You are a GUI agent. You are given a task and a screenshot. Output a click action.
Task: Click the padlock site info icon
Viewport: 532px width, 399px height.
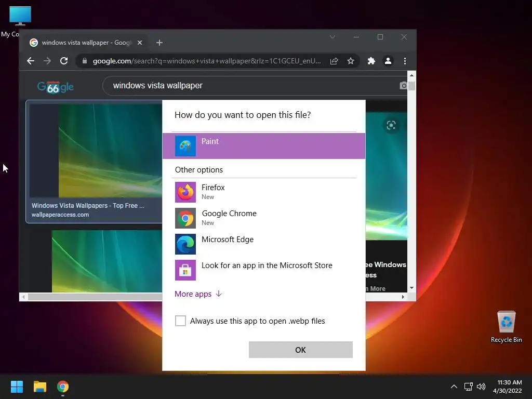tap(85, 61)
